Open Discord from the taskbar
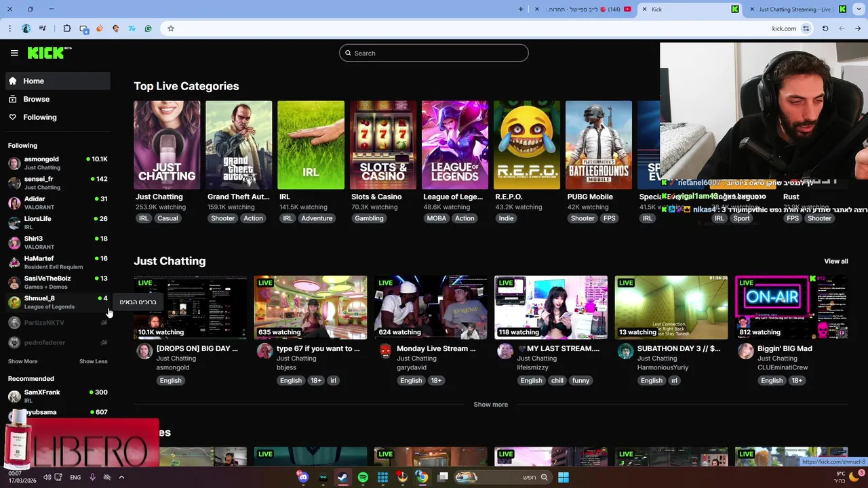 point(303,477)
